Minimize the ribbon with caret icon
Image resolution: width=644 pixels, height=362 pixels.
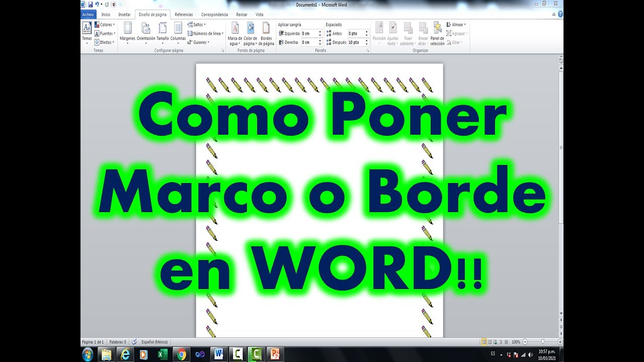pyautogui.click(x=554, y=15)
